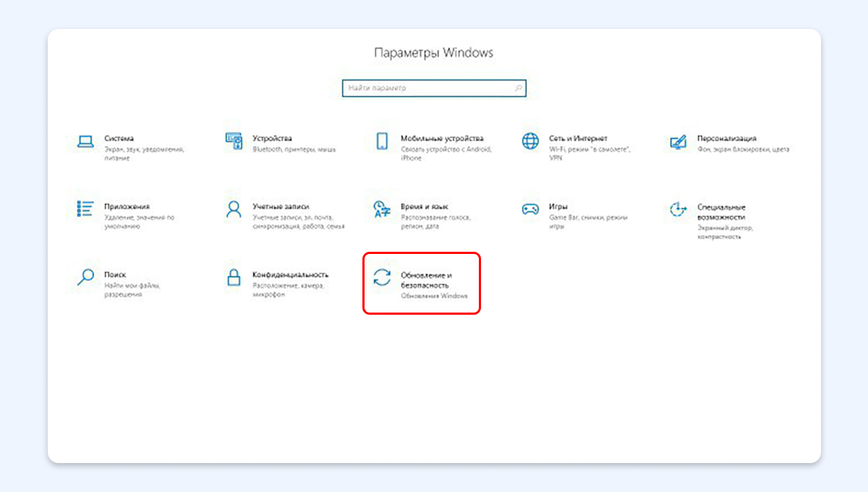This screenshot has width=868, height=492.
Task: Click the magnifier inside the search box
Action: (518, 88)
